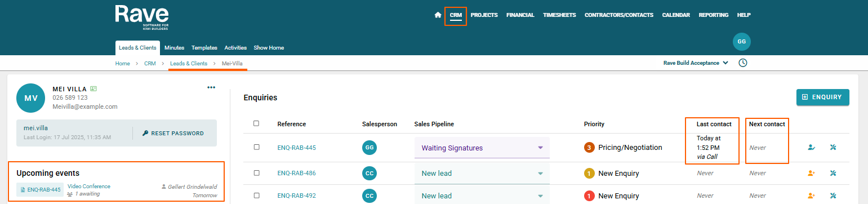Open the ENQ-RAB-492 reference link
The width and height of the screenshot is (868, 204).
(296, 196)
